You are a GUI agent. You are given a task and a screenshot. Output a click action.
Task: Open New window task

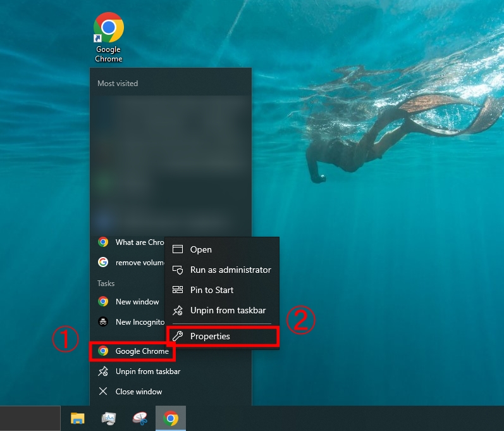[128, 302]
